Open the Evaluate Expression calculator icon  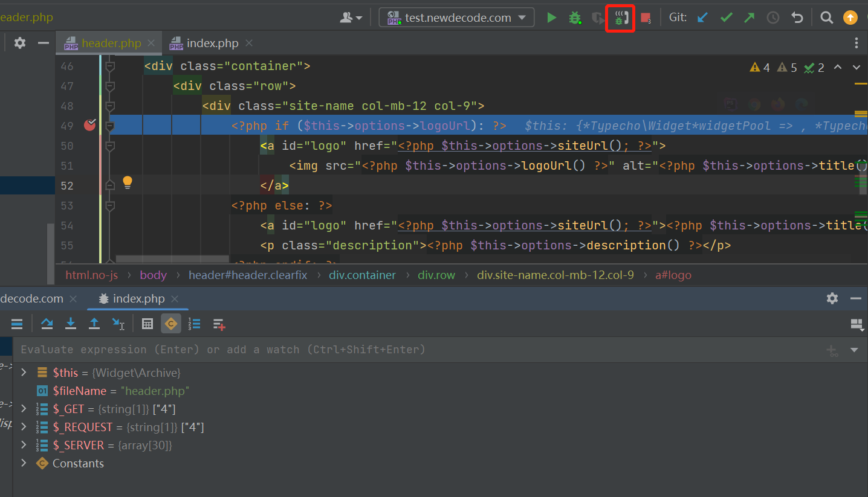click(x=147, y=324)
